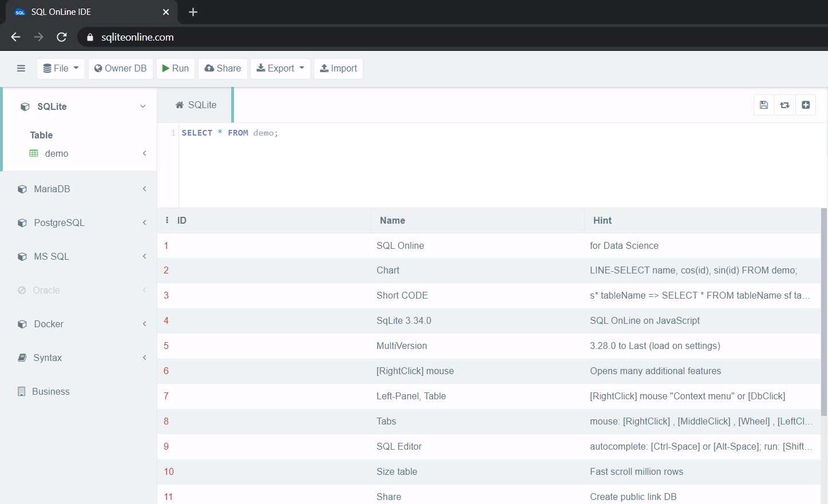Collapse the SQLite sidebar section chevron
This screenshot has height=504, width=828.
(x=143, y=106)
